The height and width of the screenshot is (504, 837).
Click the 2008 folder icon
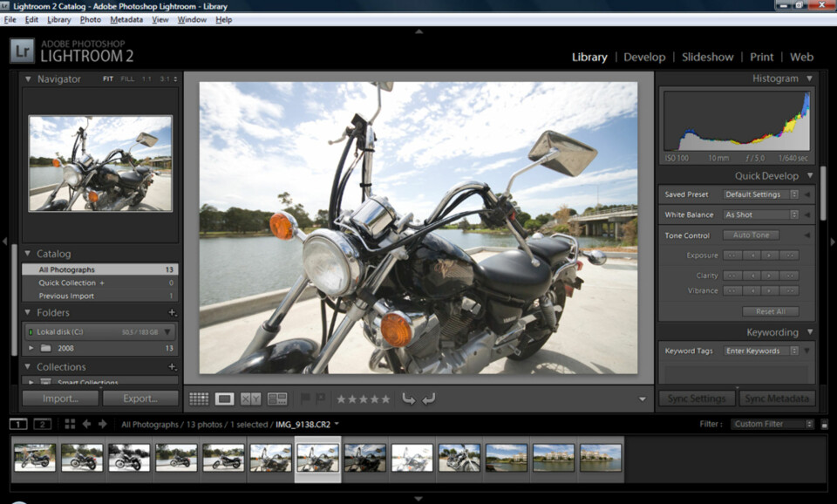coord(46,348)
